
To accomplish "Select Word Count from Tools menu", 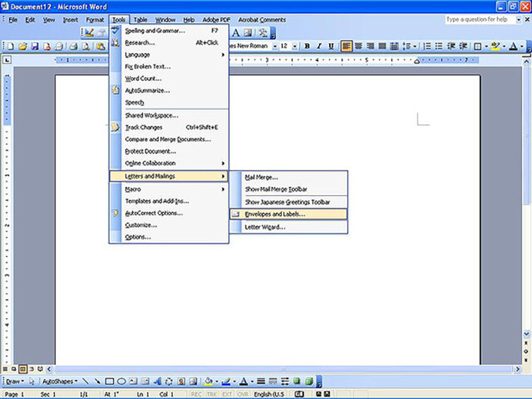I will [x=169, y=78].
